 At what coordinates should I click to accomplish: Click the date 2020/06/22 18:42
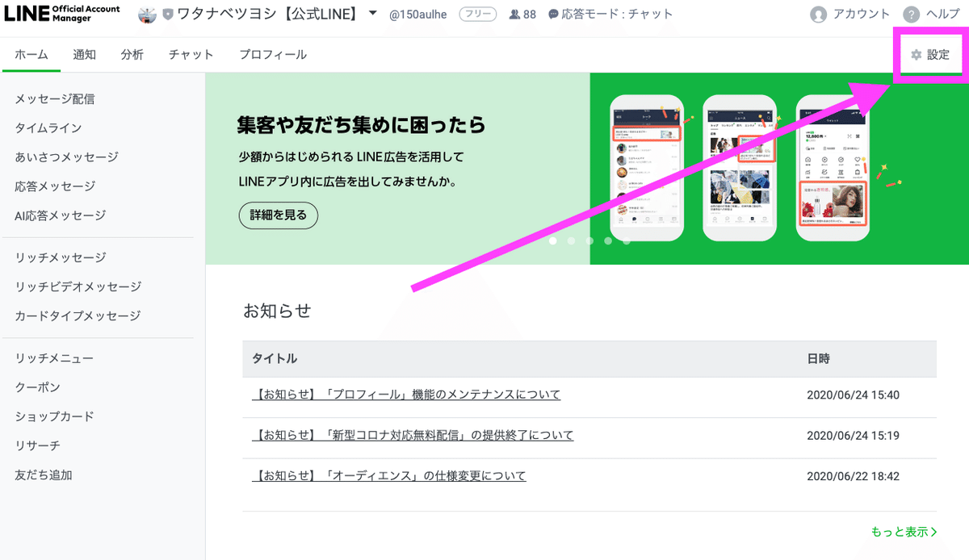pyautogui.click(x=853, y=476)
